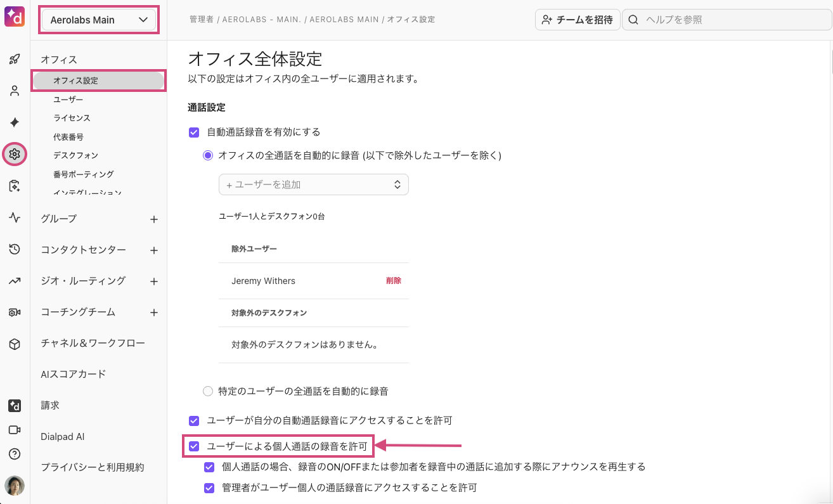Select オフィス設定 in the sidebar
Image resolution: width=833 pixels, height=504 pixels.
click(98, 80)
